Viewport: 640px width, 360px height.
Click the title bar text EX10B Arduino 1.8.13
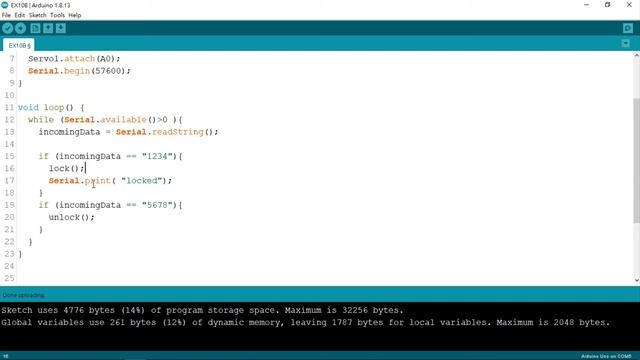click(40, 5)
